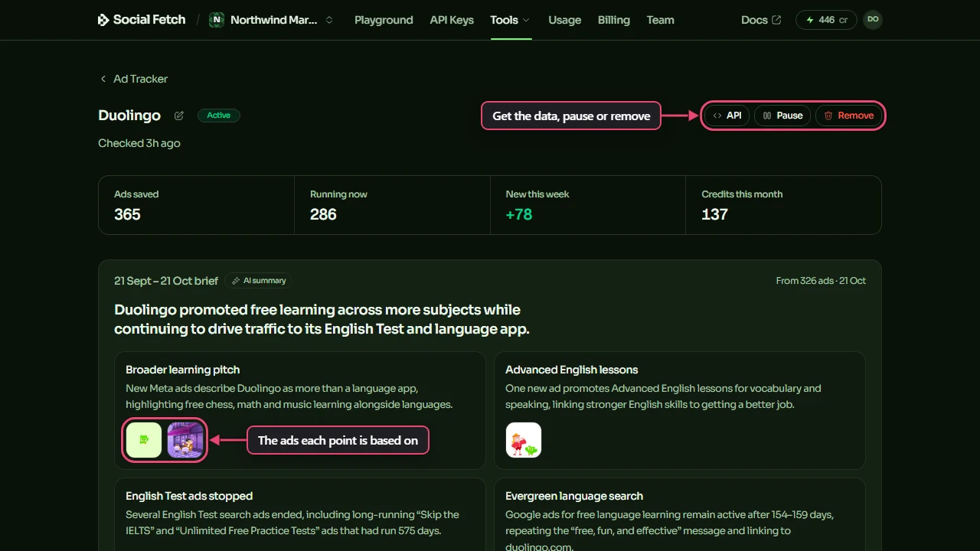Click the "21 Sept – 21 Oct brief" label

(166, 281)
